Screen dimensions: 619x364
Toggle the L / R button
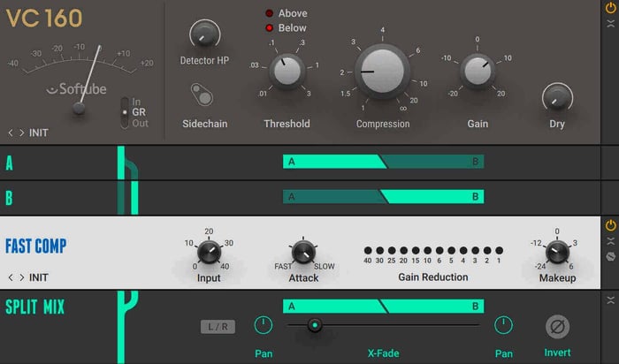218,327
